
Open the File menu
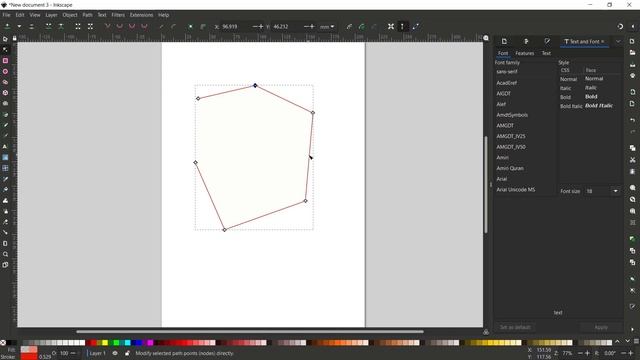click(6, 15)
